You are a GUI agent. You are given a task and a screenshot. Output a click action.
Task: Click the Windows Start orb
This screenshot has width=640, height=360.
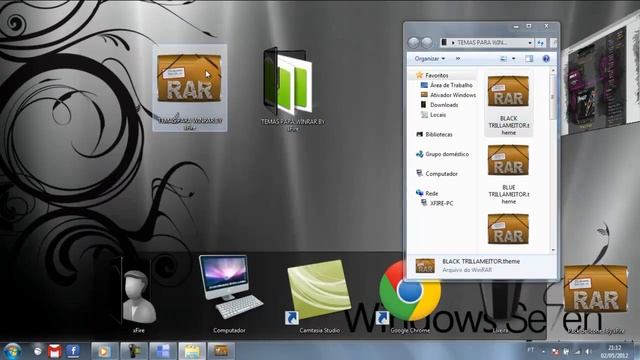point(12,351)
